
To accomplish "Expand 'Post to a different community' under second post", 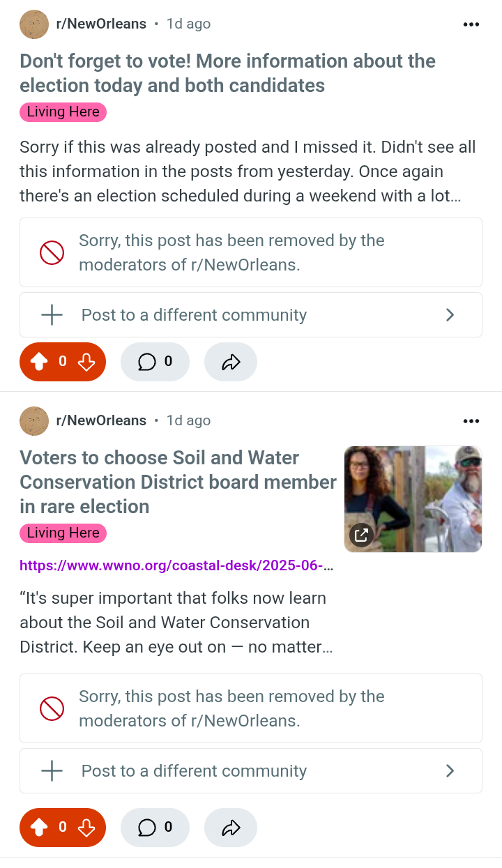I will tap(251, 771).
